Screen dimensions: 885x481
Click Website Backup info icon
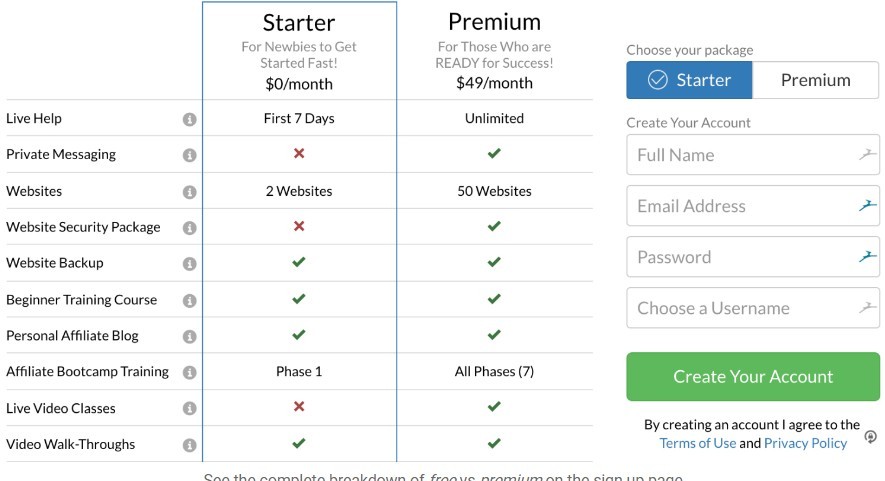pos(190,264)
